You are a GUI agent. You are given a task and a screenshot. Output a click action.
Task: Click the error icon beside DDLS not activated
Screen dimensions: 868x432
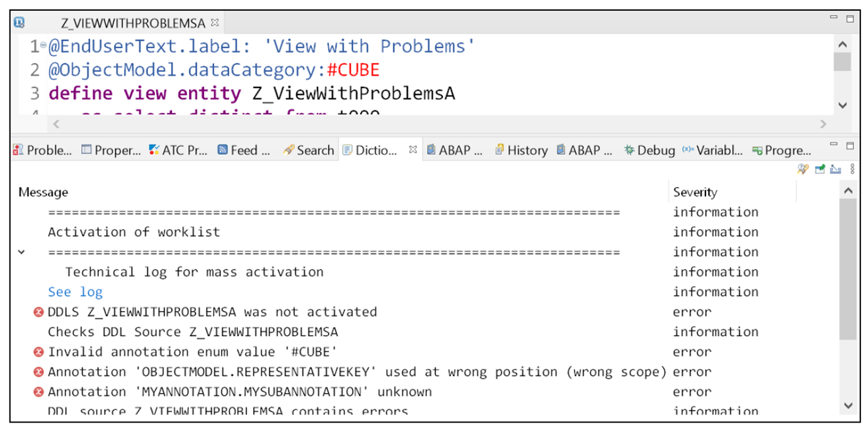(x=39, y=312)
